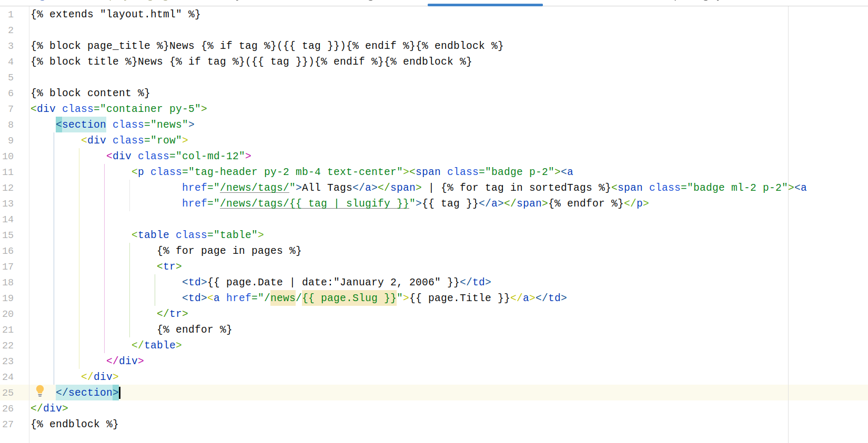Click the "All Tags" link text

[x=327, y=188]
